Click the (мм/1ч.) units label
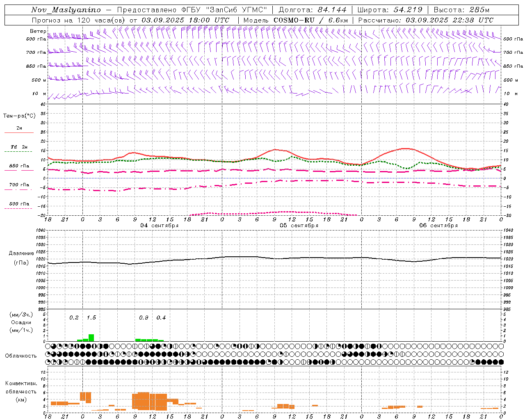Viewport: 525px width, 420px height. 21,330
